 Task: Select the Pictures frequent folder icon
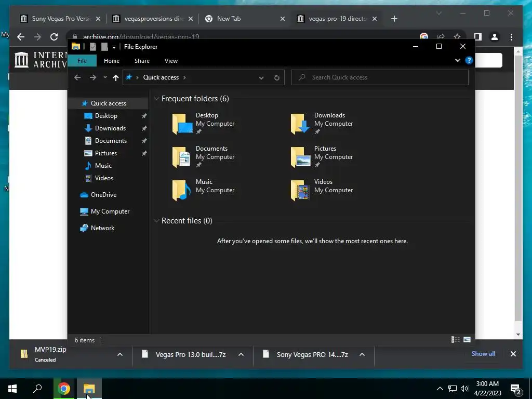(x=301, y=157)
